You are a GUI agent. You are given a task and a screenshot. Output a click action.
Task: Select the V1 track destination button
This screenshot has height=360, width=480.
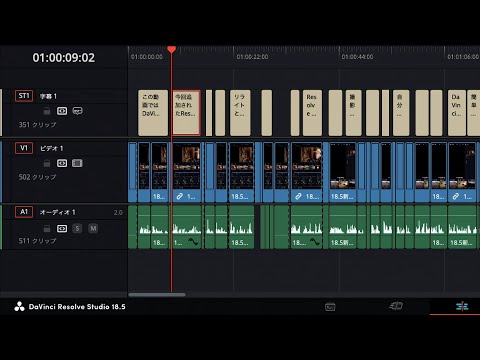coord(24,148)
